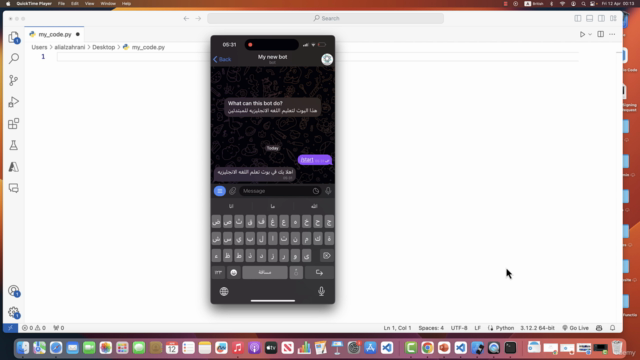Click Go Live in the status bar
640x360 pixels.
click(576, 328)
